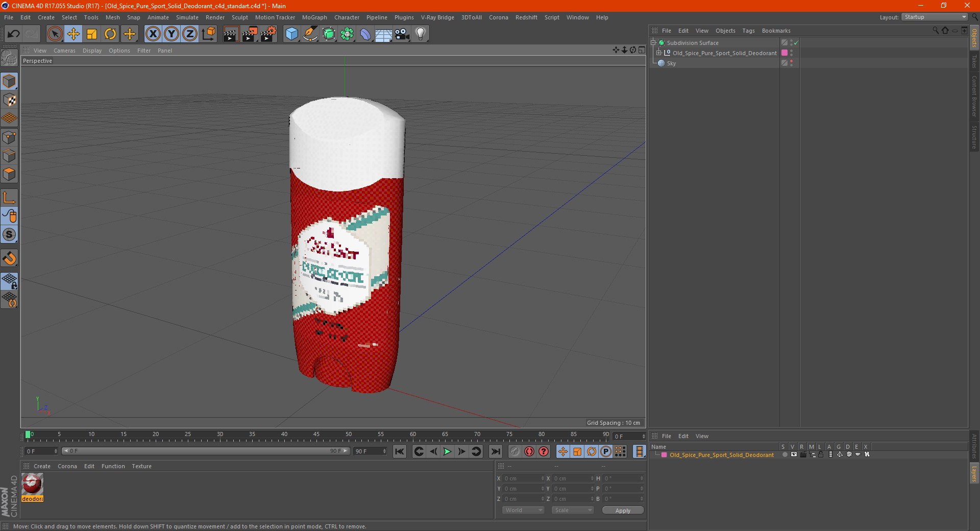Enable the Axis mode icon
980x531 pixels.
(x=9, y=198)
